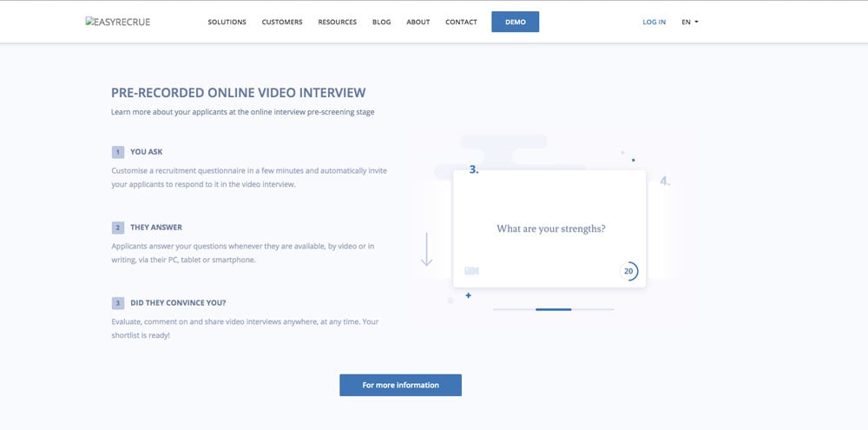This screenshot has width=868, height=430.
Task: Click the slide progress indicator under the card
Action: pos(554,309)
